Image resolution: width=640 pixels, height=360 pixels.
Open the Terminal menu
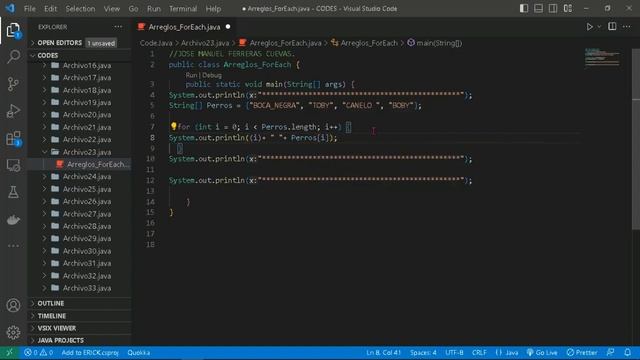point(183,9)
